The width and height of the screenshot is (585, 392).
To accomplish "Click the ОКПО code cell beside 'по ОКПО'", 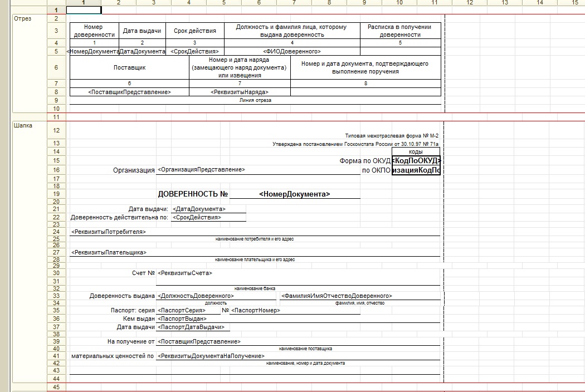I will (416, 170).
